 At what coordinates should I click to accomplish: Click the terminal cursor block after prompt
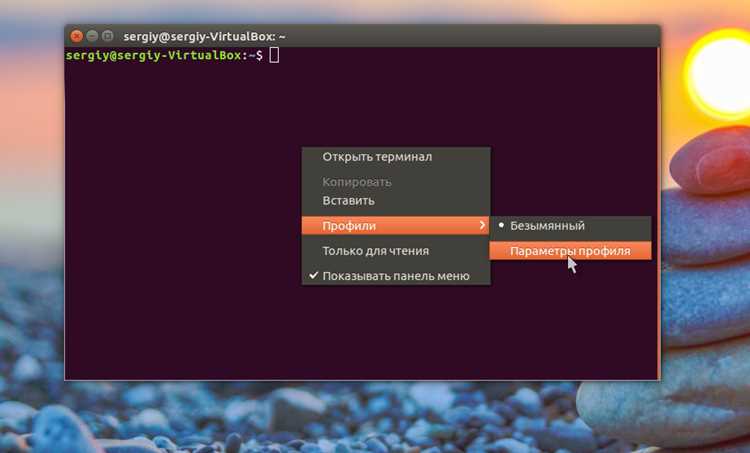click(274, 55)
